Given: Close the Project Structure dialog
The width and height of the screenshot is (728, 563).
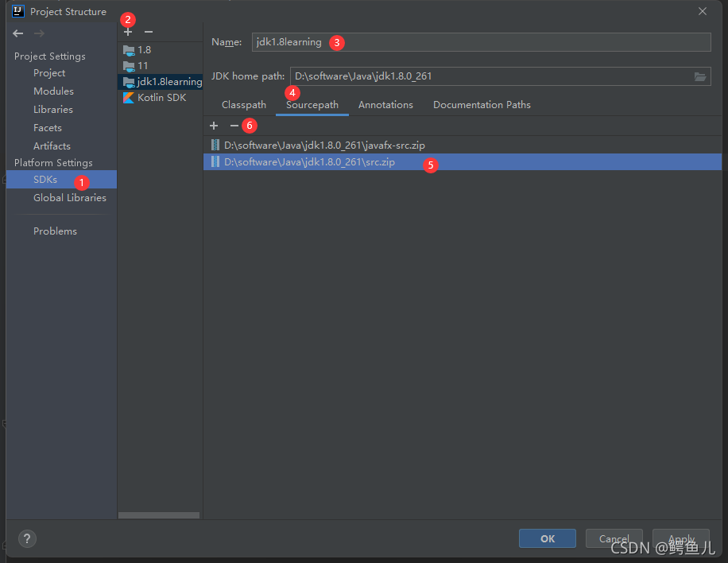Looking at the screenshot, I should (x=703, y=11).
